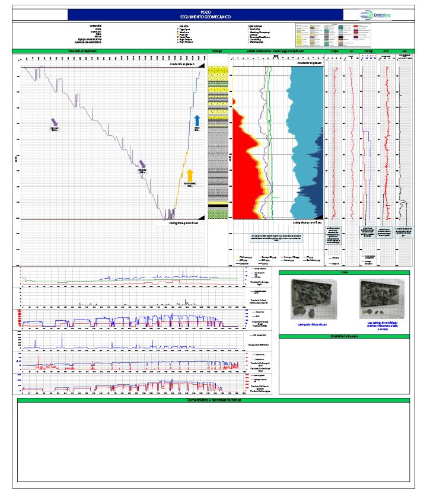Click the black conductor triangle marker on the time-depth chart
427x504 pixels.
pos(201,65)
